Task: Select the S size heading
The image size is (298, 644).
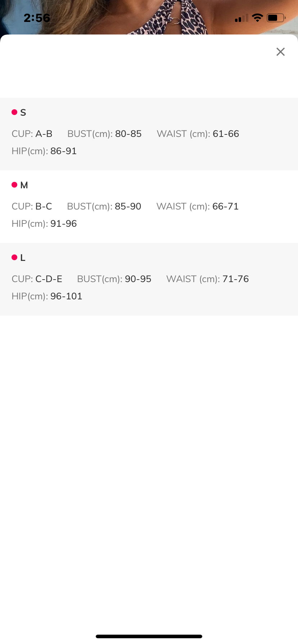Action: 23,112
